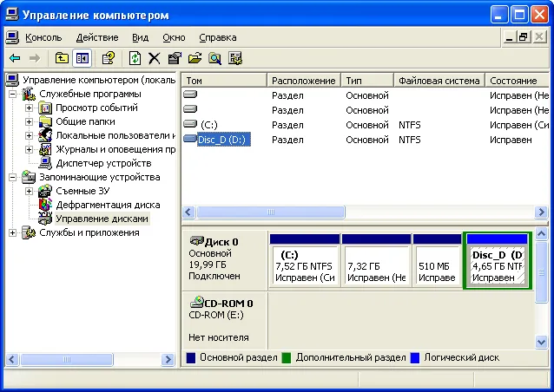Collapse the Служебные программы node
Screen dimensions: 554x392
click(12, 94)
